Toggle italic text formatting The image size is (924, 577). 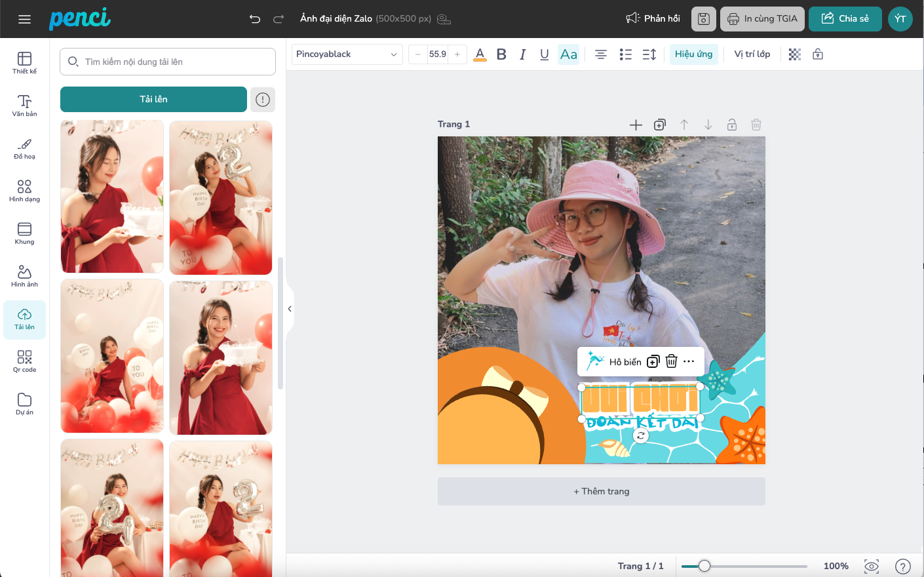[522, 54]
